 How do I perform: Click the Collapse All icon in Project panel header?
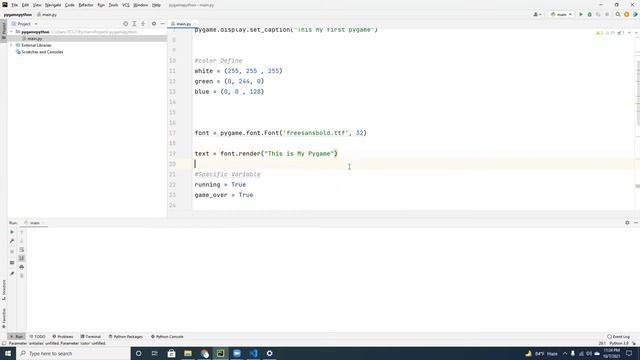(x=143, y=24)
